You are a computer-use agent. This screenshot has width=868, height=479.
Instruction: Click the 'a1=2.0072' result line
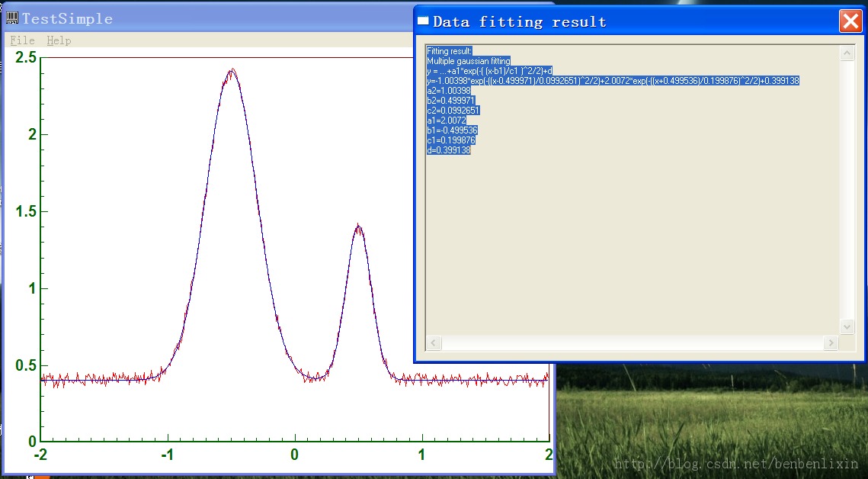coord(446,121)
